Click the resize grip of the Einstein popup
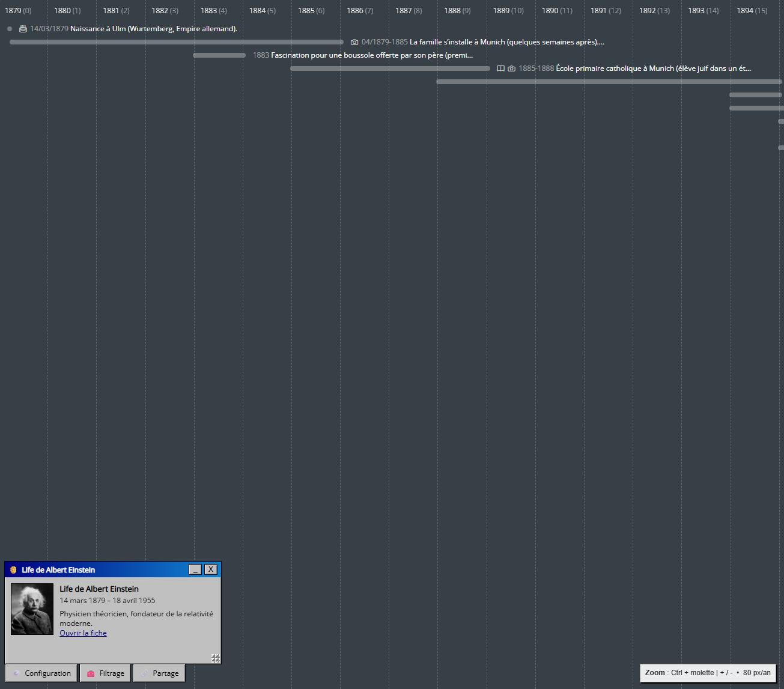 [x=216, y=658]
